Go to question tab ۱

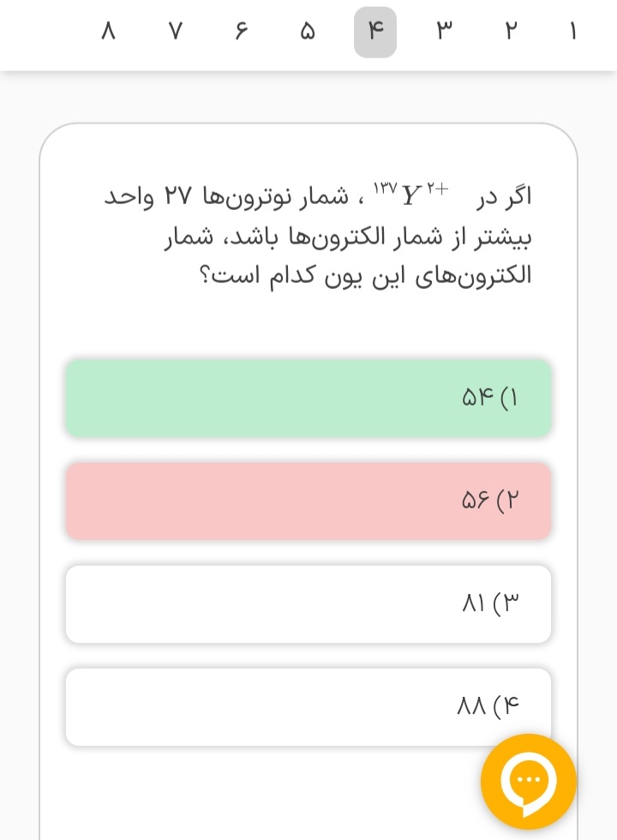[x=572, y=33]
